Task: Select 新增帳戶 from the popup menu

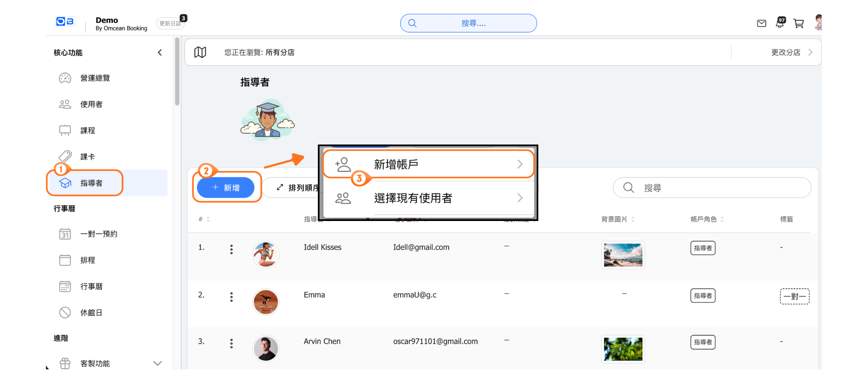Action: pos(428,164)
